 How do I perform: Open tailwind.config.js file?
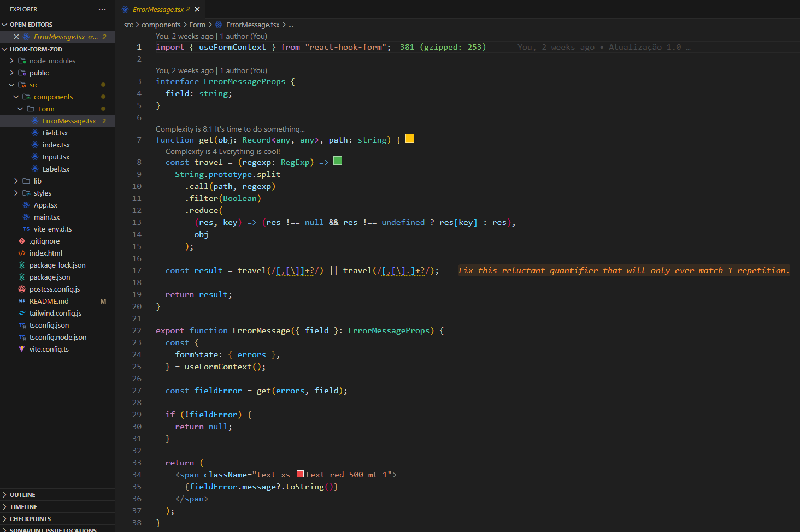coord(55,313)
